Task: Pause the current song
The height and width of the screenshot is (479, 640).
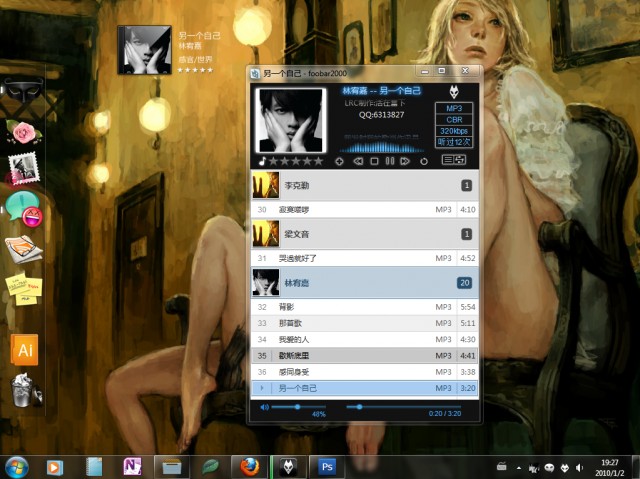Action: [390, 161]
